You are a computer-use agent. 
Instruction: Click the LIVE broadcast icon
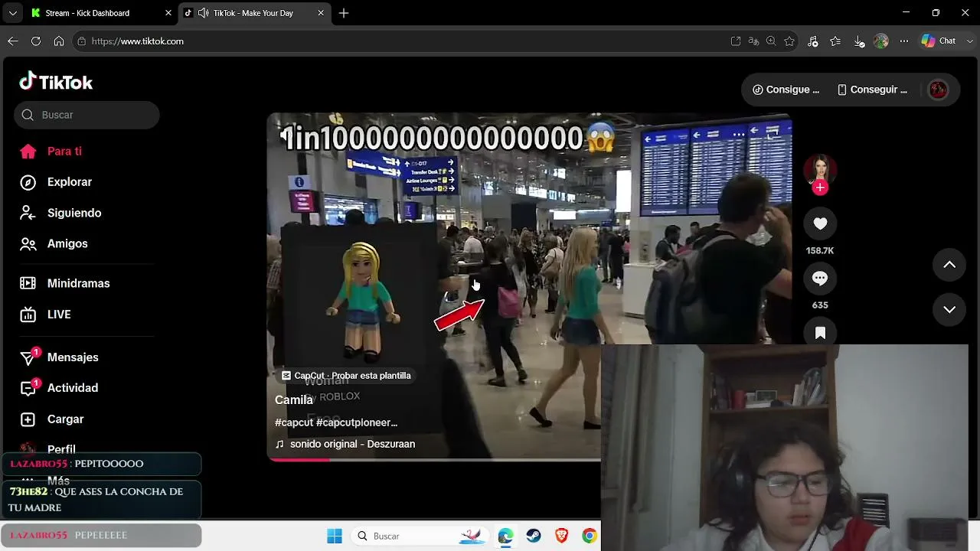pos(28,315)
